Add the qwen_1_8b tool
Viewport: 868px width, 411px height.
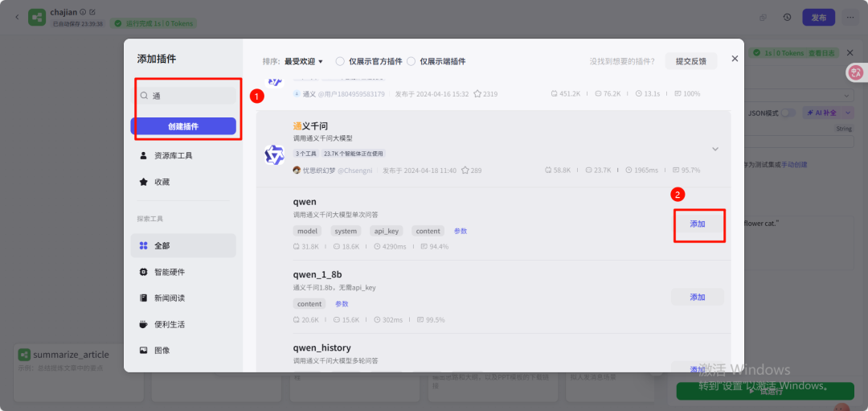(x=698, y=297)
